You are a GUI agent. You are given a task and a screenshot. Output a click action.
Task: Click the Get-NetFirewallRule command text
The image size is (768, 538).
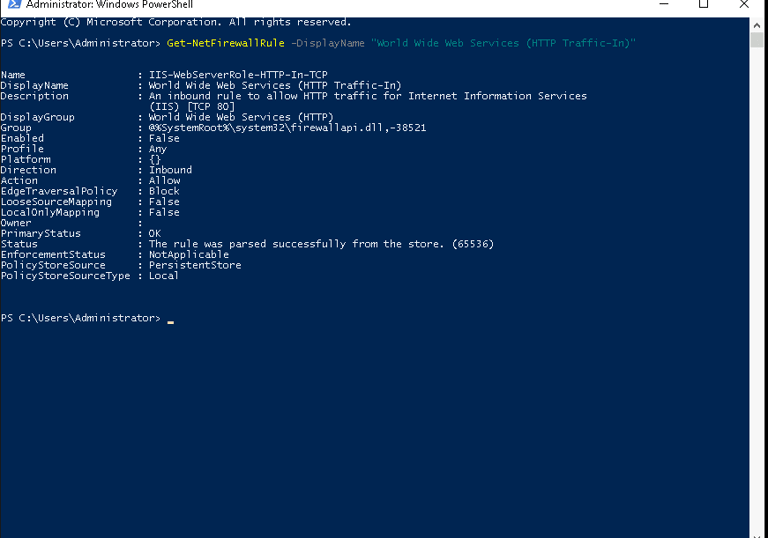225,43
